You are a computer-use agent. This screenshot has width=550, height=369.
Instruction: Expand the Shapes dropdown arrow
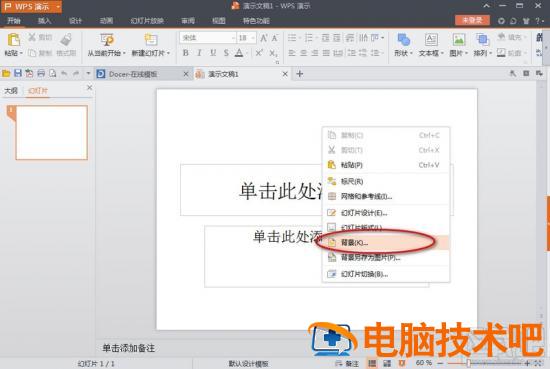411,53
